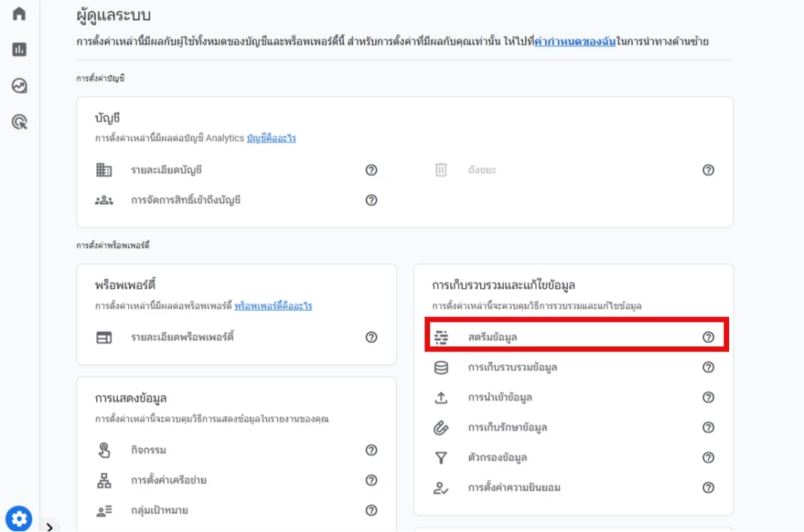Expand the left navigation chevron arrow
This screenshot has height=532, width=804.
pyautogui.click(x=49, y=527)
